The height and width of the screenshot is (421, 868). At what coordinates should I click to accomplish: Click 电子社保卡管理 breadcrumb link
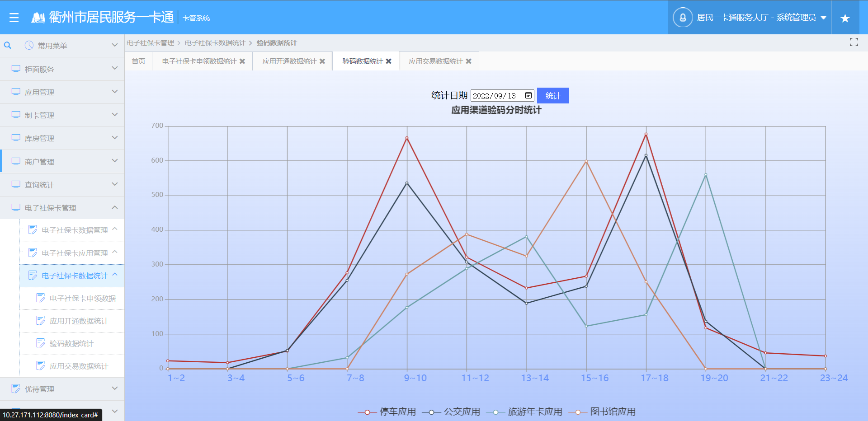150,43
